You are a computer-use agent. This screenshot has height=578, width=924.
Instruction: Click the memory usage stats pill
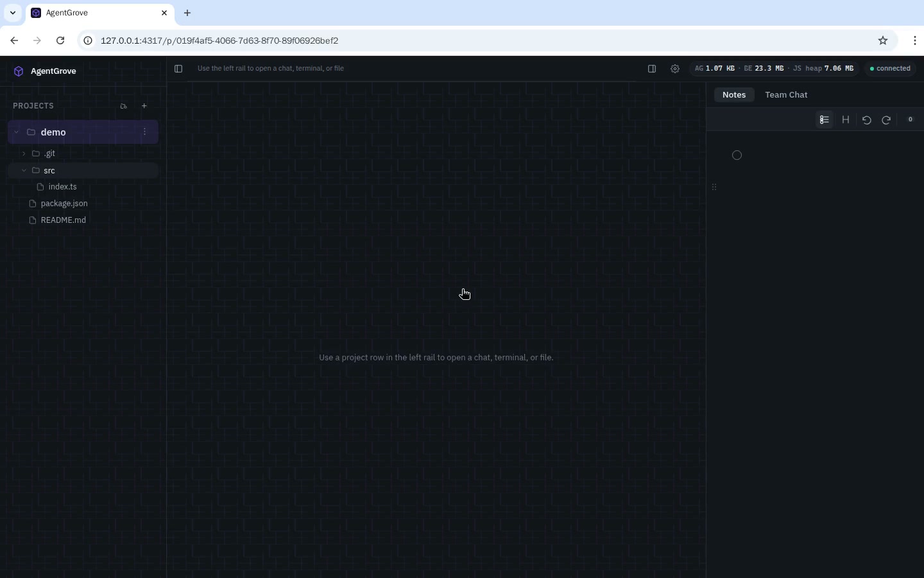point(774,69)
